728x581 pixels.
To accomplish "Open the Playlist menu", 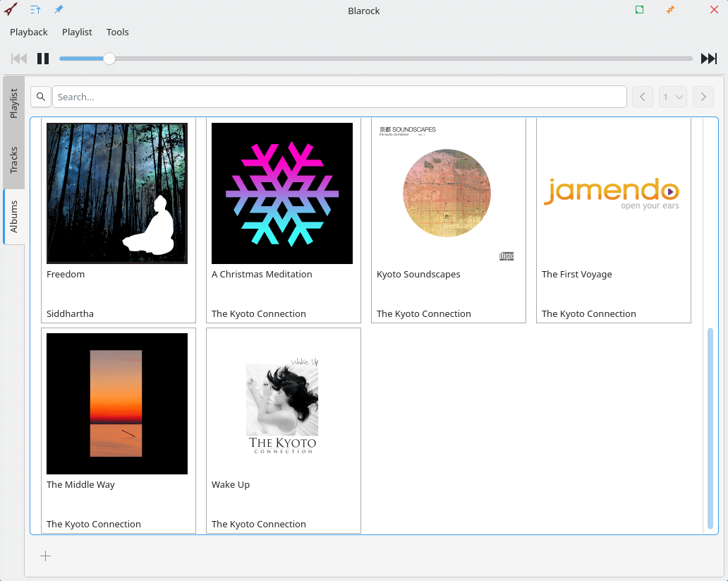I will pyautogui.click(x=77, y=32).
